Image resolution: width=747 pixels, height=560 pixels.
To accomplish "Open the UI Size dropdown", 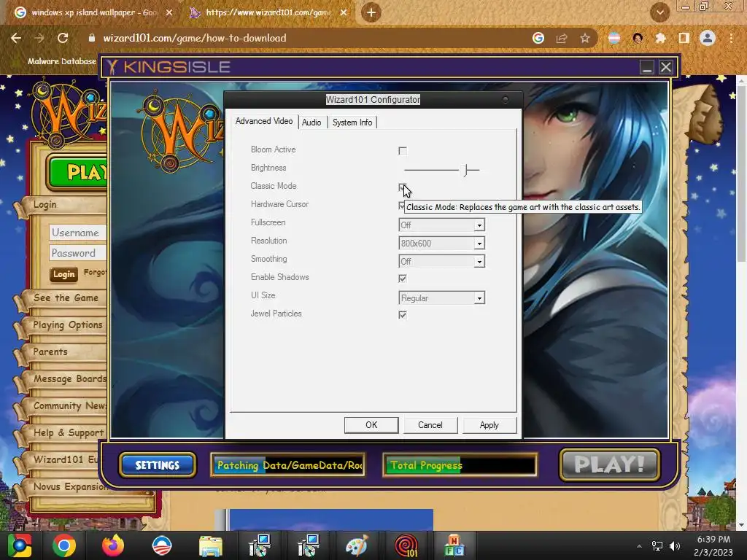I will tap(479, 298).
